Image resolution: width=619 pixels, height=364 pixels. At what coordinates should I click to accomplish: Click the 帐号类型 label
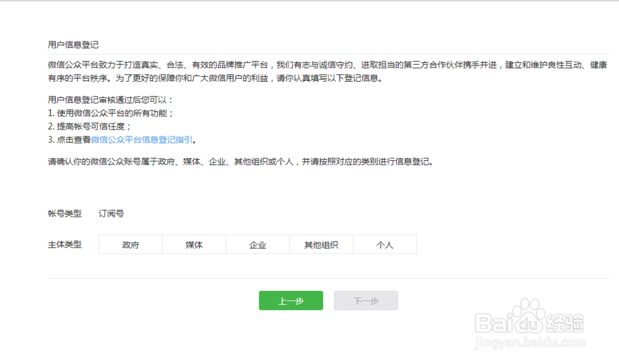coord(65,214)
